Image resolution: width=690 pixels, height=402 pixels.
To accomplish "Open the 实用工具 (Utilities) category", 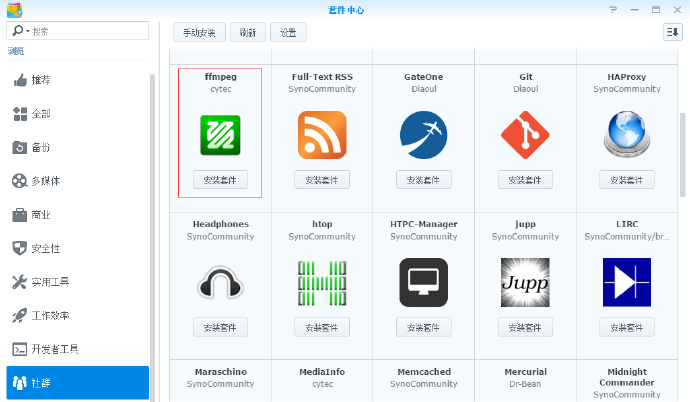I will pos(78,282).
